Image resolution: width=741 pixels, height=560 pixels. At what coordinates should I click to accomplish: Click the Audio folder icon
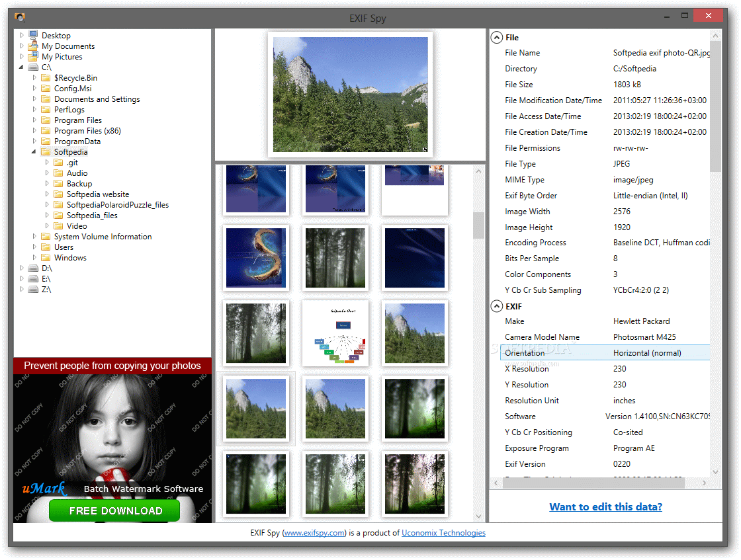tap(59, 173)
